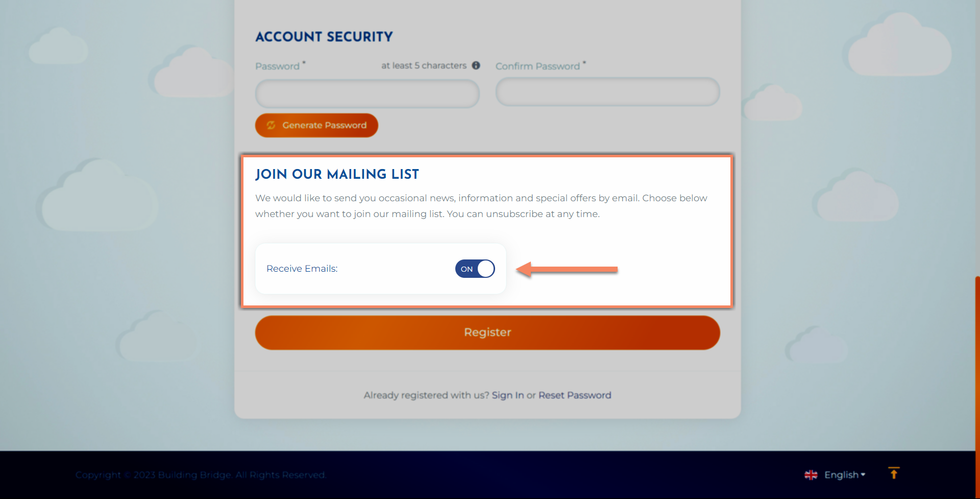Click the Confirm Password label
Screen dimensions: 980x499
coord(537,66)
